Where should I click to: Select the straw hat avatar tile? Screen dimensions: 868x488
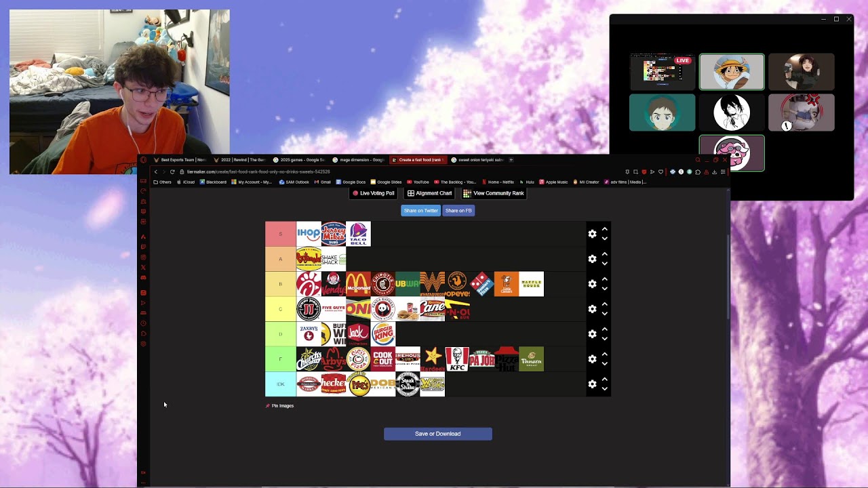[x=732, y=72]
